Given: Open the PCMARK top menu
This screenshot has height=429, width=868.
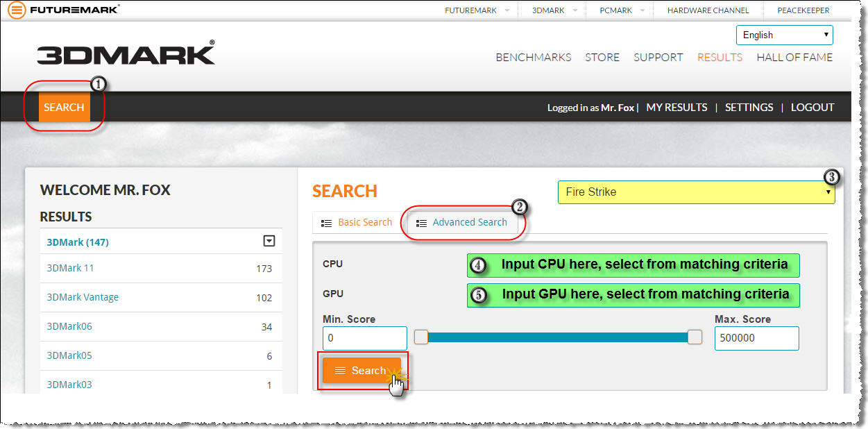Looking at the screenshot, I should [x=616, y=10].
